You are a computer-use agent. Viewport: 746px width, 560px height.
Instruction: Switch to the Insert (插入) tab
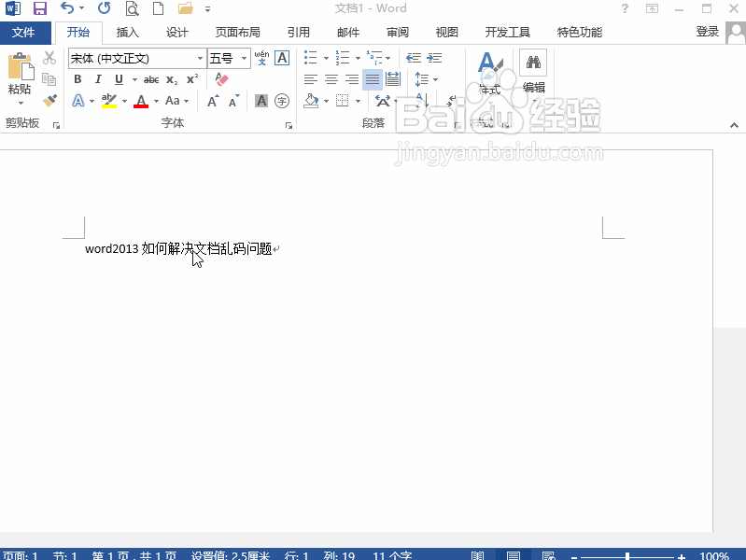[128, 33]
